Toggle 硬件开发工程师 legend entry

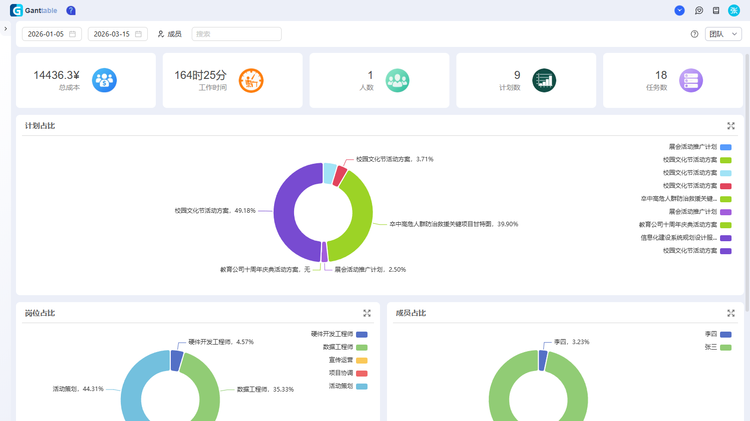click(339, 334)
